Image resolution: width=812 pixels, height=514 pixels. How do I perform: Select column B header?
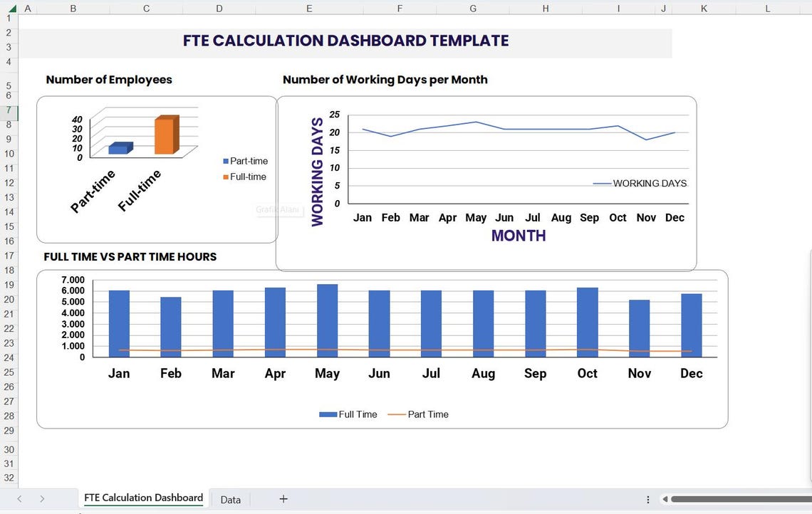[x=73, y=8]
